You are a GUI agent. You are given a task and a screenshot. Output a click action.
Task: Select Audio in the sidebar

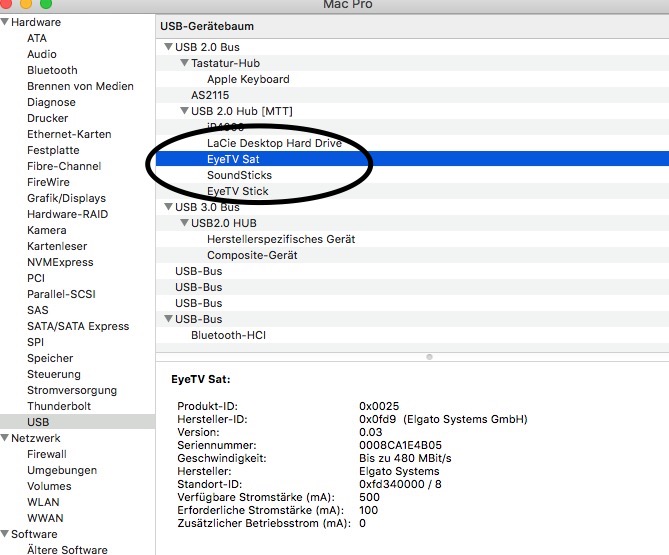click(42, 54)
